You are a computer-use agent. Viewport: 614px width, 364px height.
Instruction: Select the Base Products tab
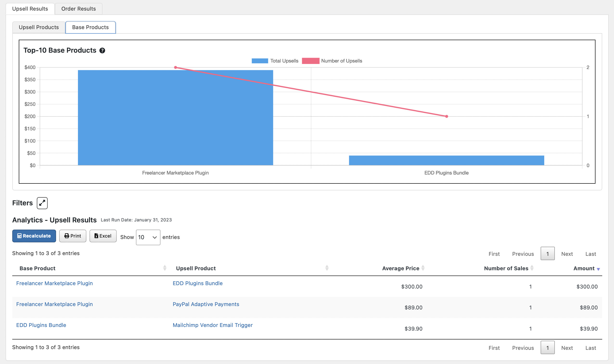[x=90, y=27]
